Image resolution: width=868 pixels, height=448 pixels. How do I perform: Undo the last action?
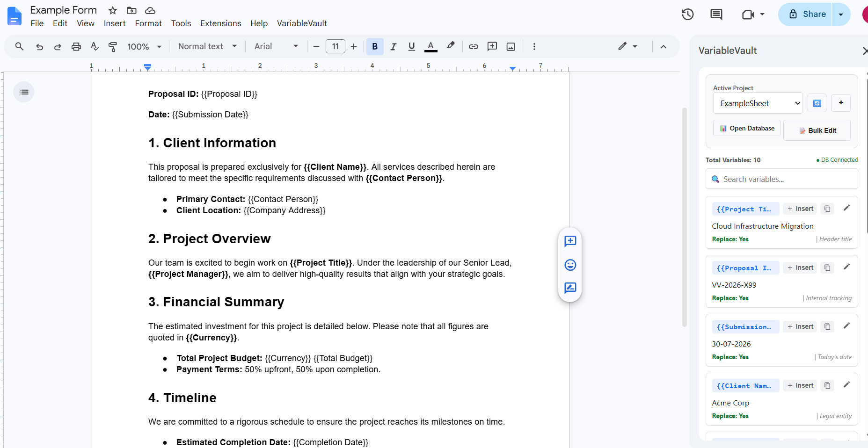point(39,46)
